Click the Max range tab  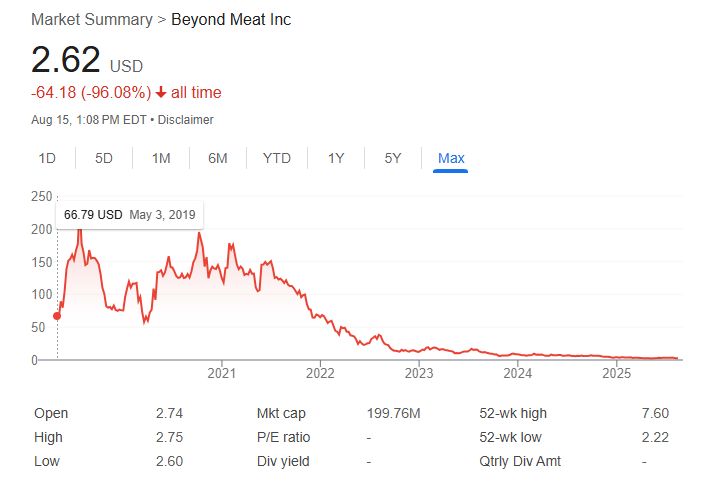(x=451, y=158)
